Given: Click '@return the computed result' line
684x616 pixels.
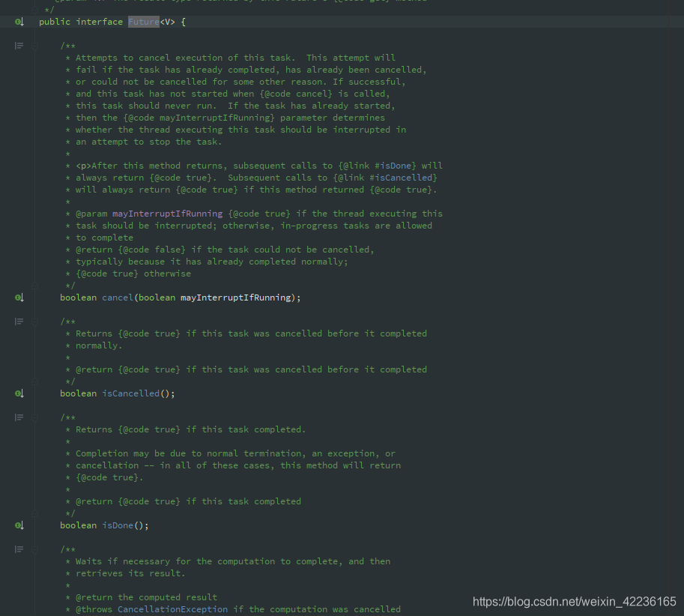Looking at the screenshot, I should point(146,597).
